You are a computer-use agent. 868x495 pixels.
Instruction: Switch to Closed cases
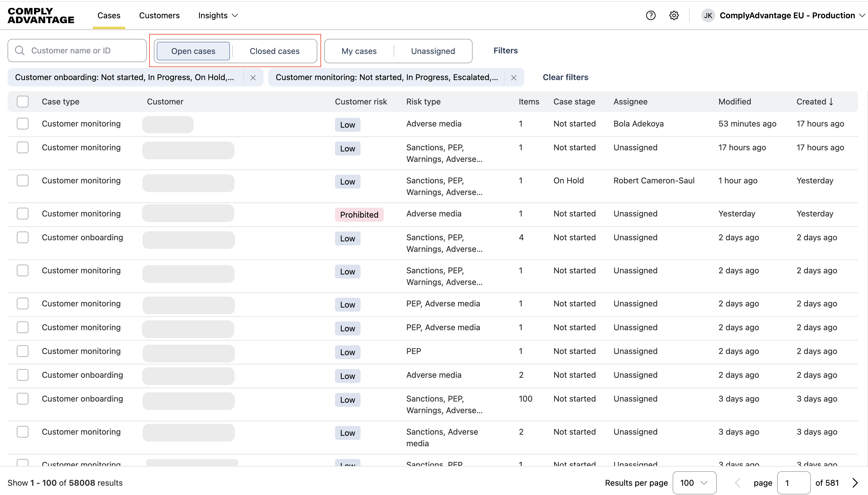[x=275, y=51]
